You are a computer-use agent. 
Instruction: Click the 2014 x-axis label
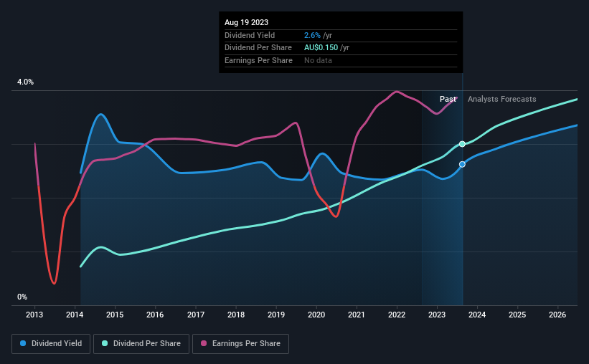(x=75, y=315)
